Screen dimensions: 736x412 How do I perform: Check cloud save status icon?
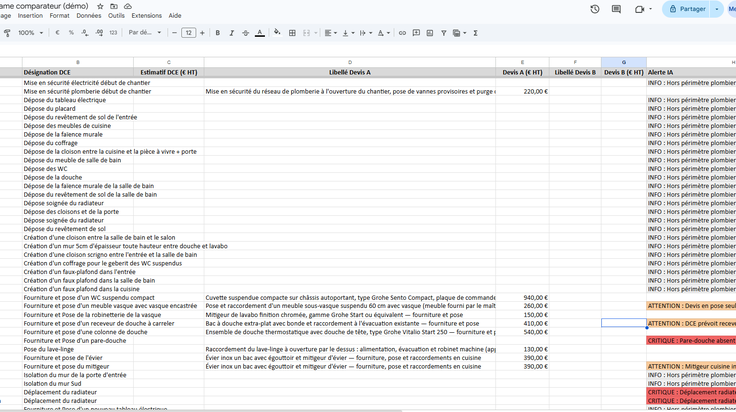point(128,7)
